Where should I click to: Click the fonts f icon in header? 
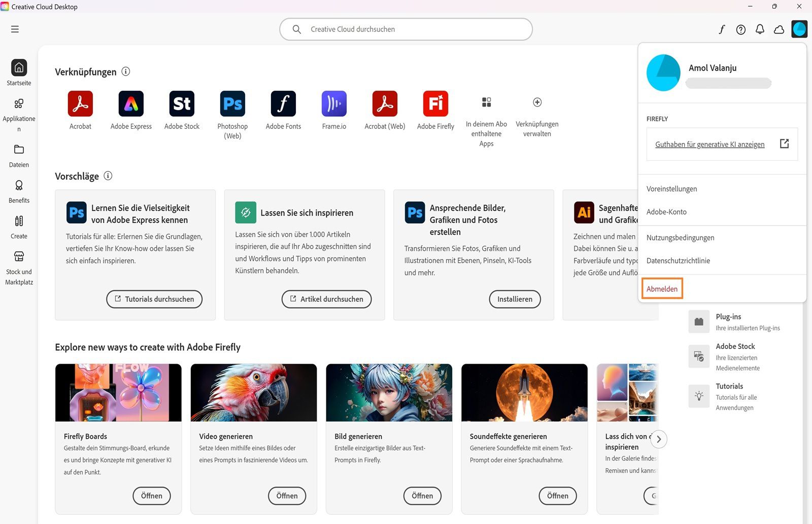point(722,29)
